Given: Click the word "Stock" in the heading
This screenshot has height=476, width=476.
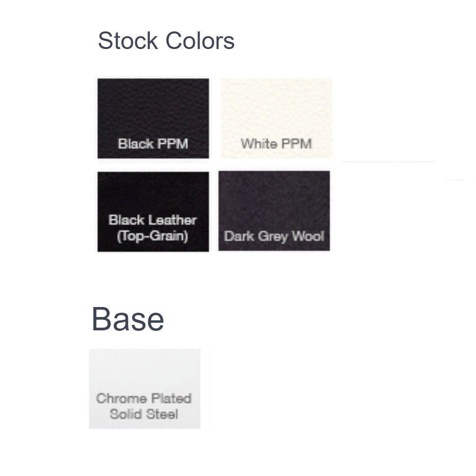Looking at the screenshot, I should coord(127,41).
